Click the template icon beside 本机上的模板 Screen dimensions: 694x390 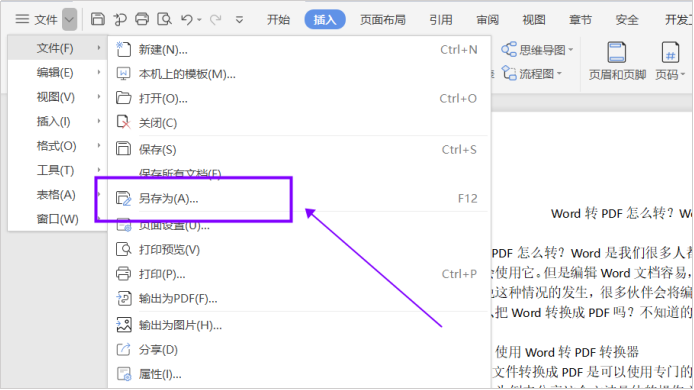pyautogui.click(x=123, y=73)
